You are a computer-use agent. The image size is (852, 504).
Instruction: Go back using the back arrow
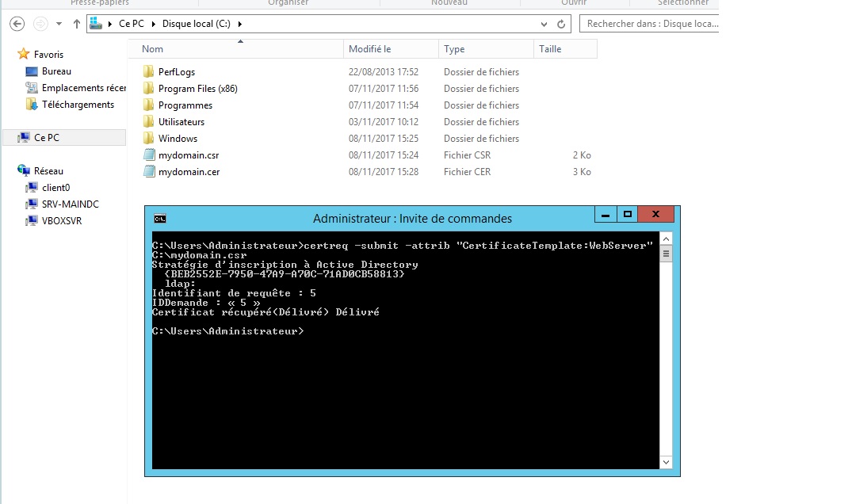point(17,24)
